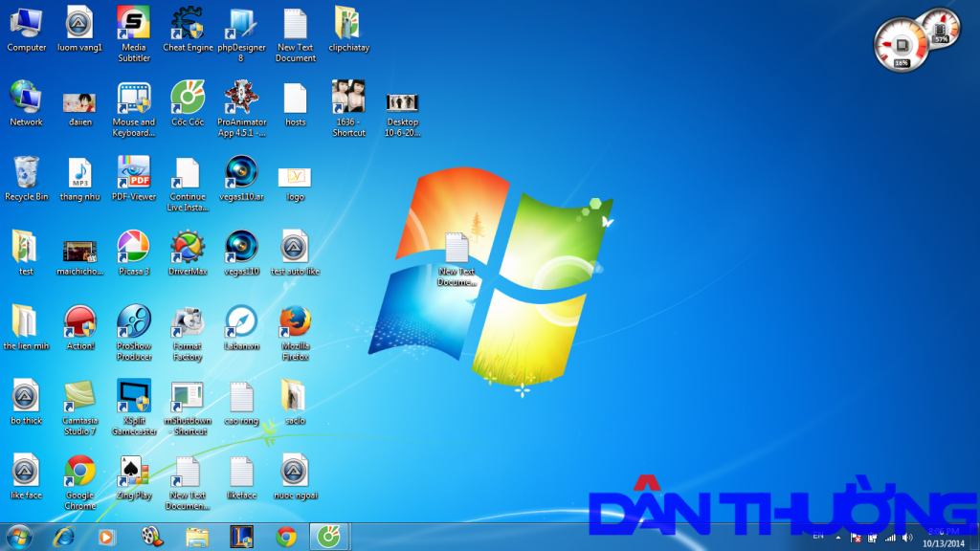The width and height of the screenshot is (980, 551).
Task: Select the clipchiatay folder
Action: pyautogui.click(x=348, y=23)
